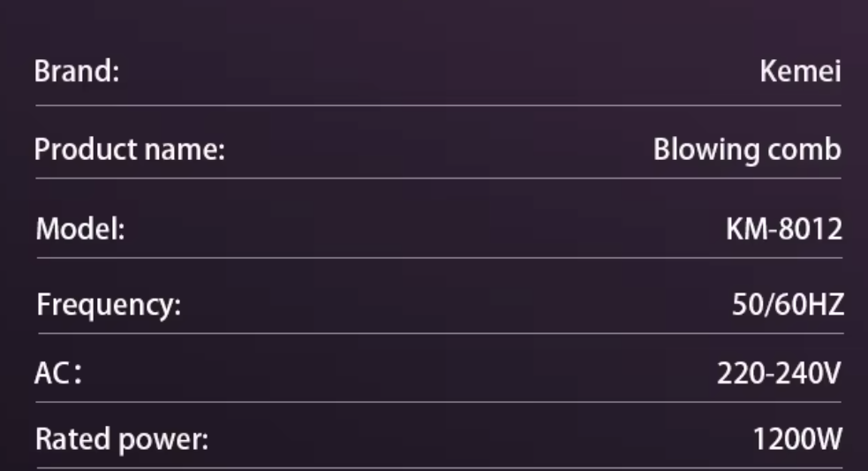The image size is (868, 471).
Task: Click the 'Product name:' label
Action: click(130, 151)
